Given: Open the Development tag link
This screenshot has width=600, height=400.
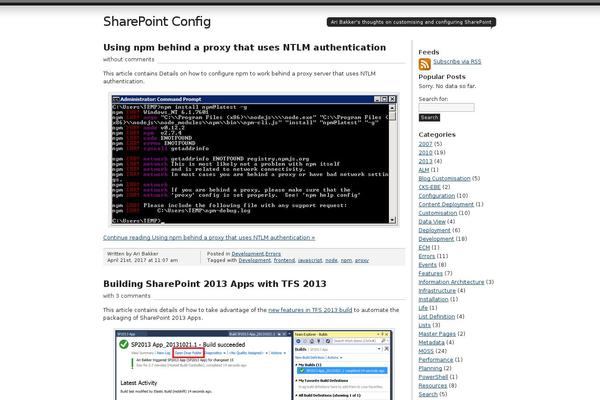Looking at the screenshot, I should (x=254, y=260).
